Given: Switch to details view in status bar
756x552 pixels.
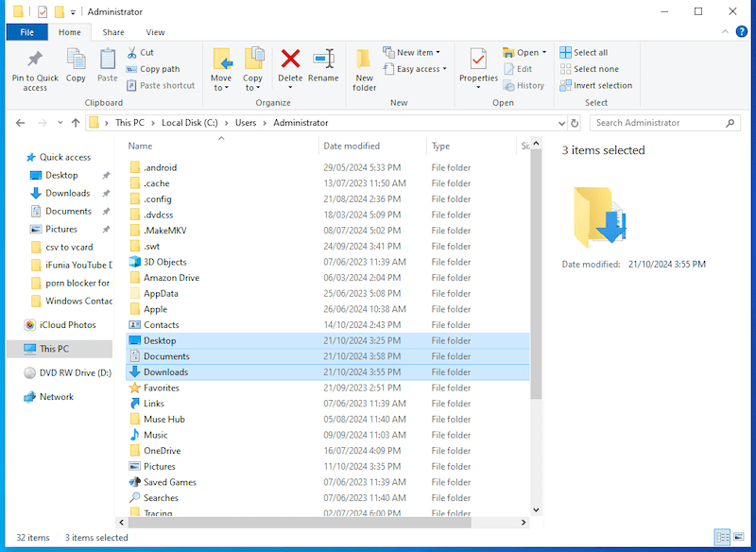Looking at the screenshot, I should click(723, 538).
